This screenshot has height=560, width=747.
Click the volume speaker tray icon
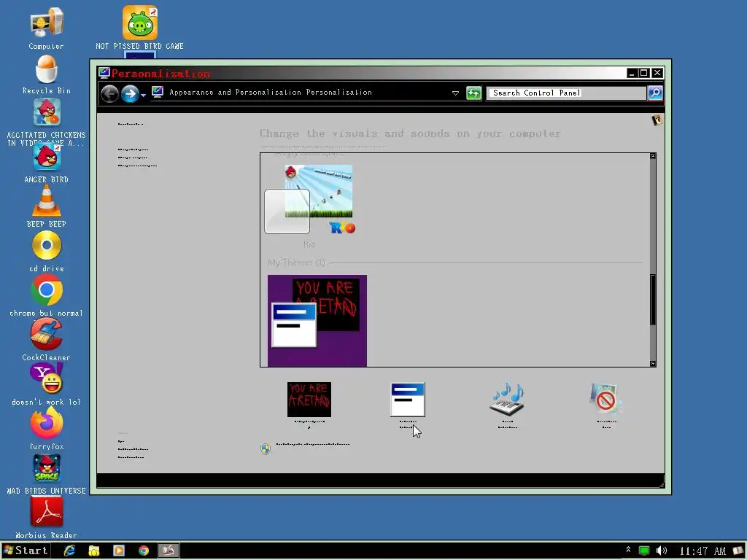click(x=661, y=551)
